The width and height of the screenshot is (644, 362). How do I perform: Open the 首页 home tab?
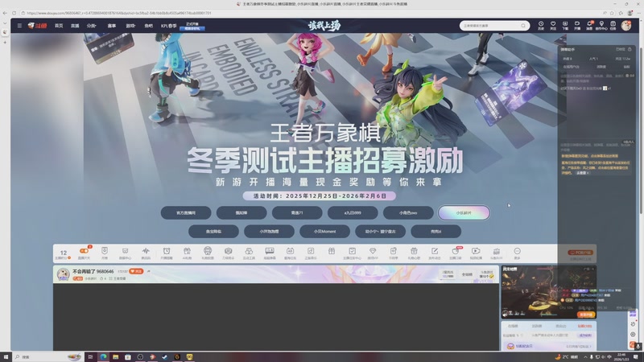(x=59, y=26)
